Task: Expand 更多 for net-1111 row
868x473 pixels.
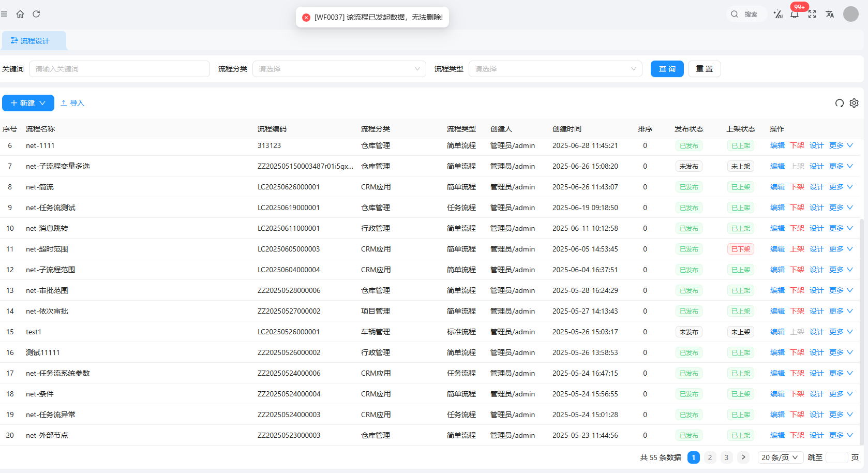Action: (841, 145)
